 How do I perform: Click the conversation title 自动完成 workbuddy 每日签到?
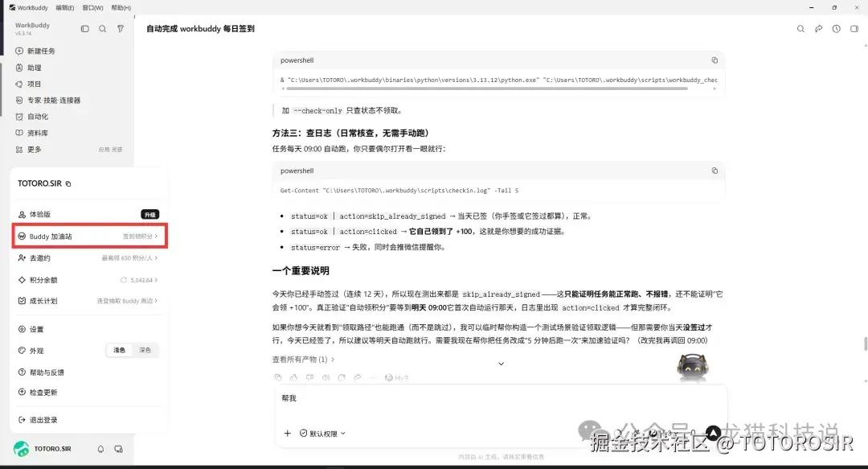tap(200, 29)
